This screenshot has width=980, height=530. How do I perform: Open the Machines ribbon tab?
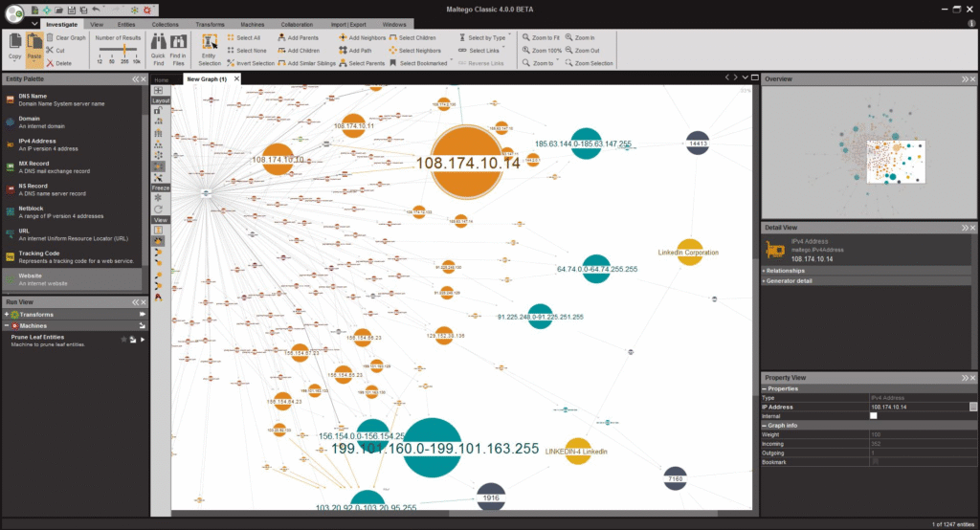tap(253, 24)
